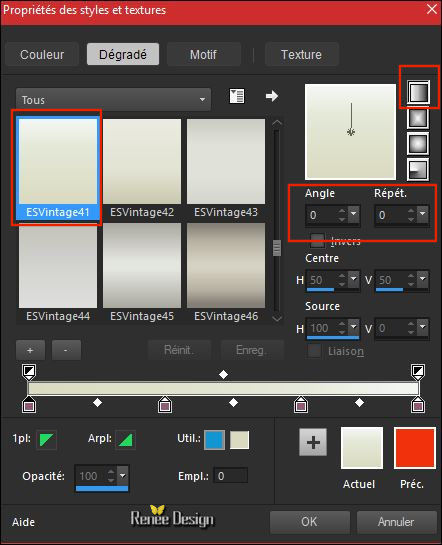Click the plus add-to-palette icon

coord(313,442)
